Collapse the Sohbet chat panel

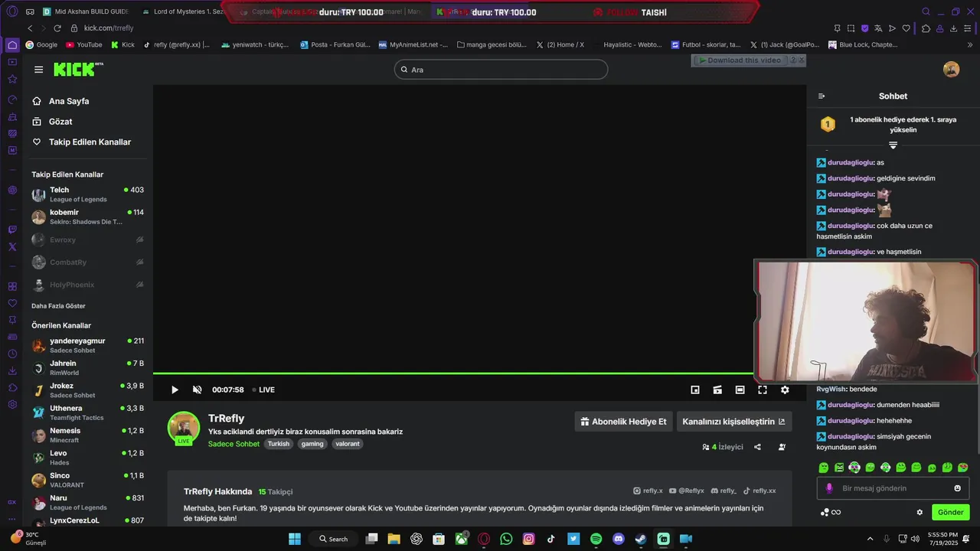point(822,96)
